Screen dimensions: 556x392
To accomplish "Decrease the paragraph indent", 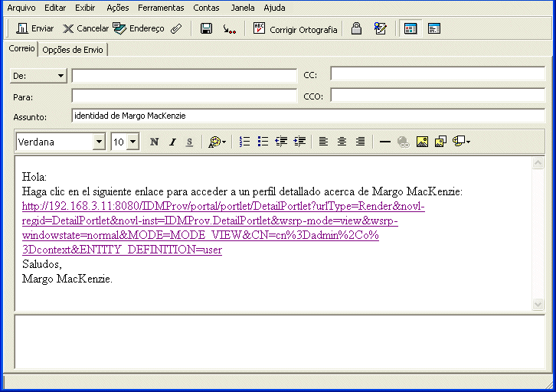I will (281, 142).
